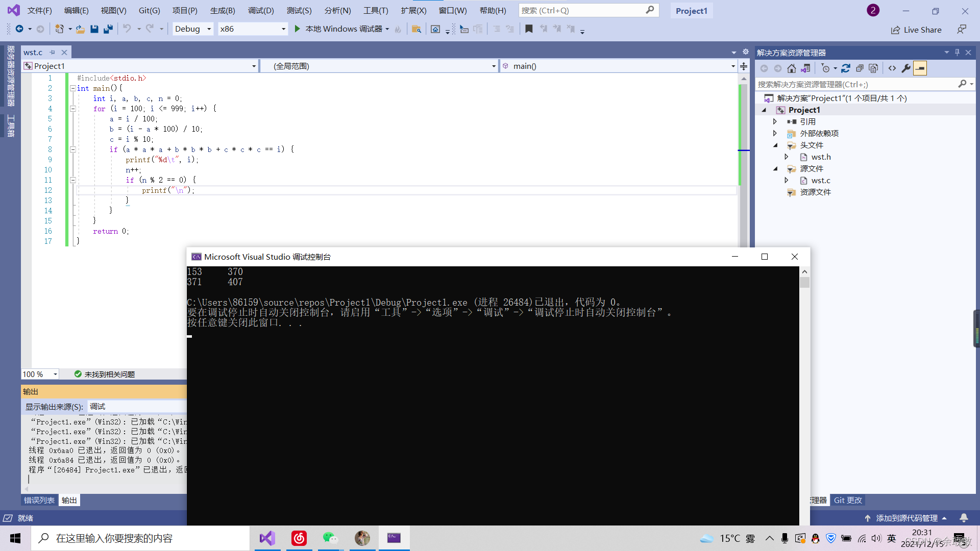Close the wst.c tab with its X

coord(64,52)
